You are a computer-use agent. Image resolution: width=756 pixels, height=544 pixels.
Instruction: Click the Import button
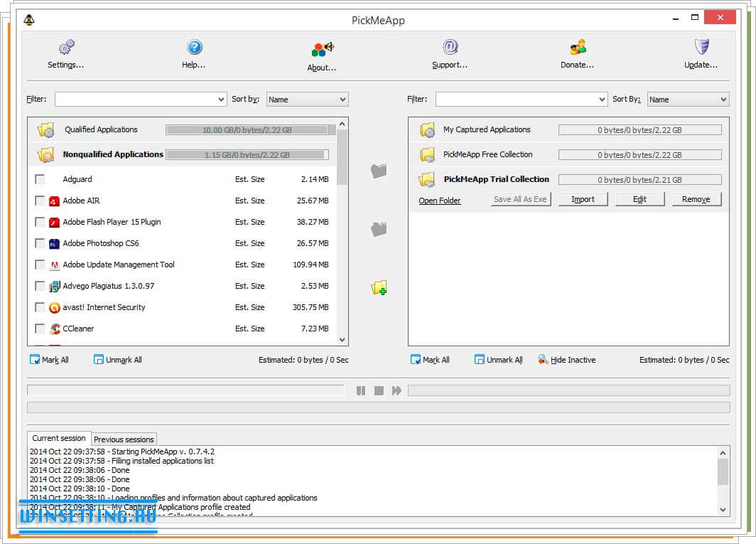point(583,199)
